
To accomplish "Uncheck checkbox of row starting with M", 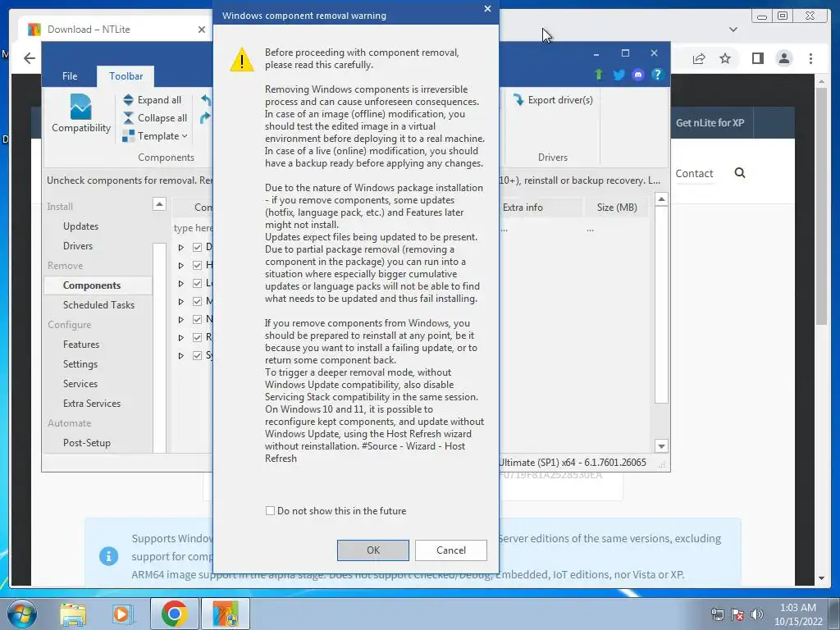I will (x=197, y=301).
